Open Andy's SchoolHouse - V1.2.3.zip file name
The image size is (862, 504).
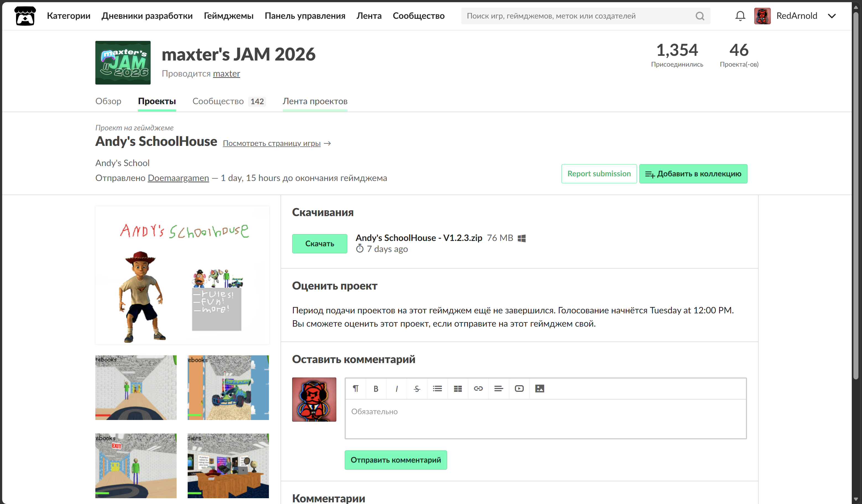pyautogui.click(x=419, y=238)
